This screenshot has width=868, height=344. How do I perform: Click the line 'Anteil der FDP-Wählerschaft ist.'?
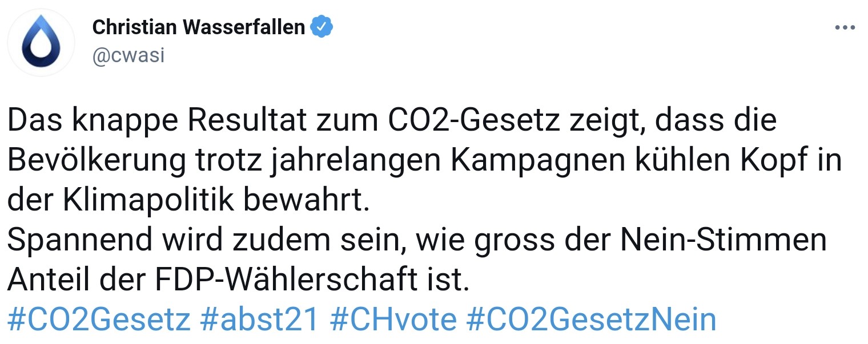pyautogui.click(x=238, y=281)
